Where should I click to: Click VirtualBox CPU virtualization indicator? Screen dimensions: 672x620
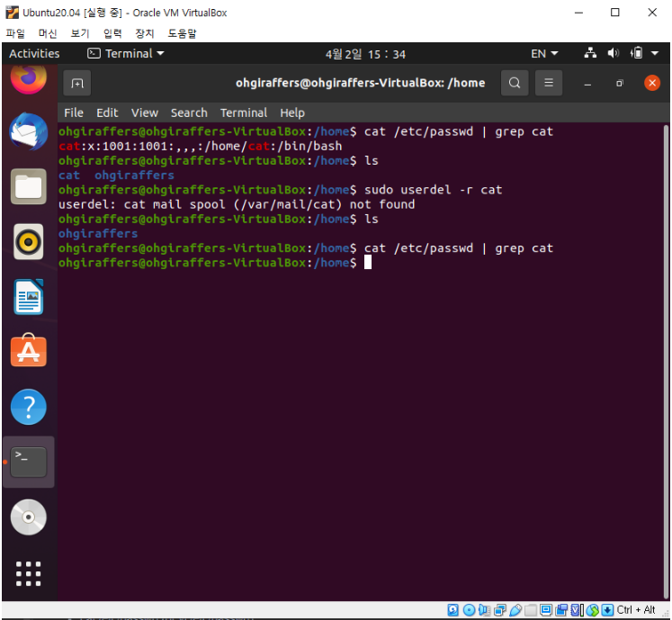(577, 610)
